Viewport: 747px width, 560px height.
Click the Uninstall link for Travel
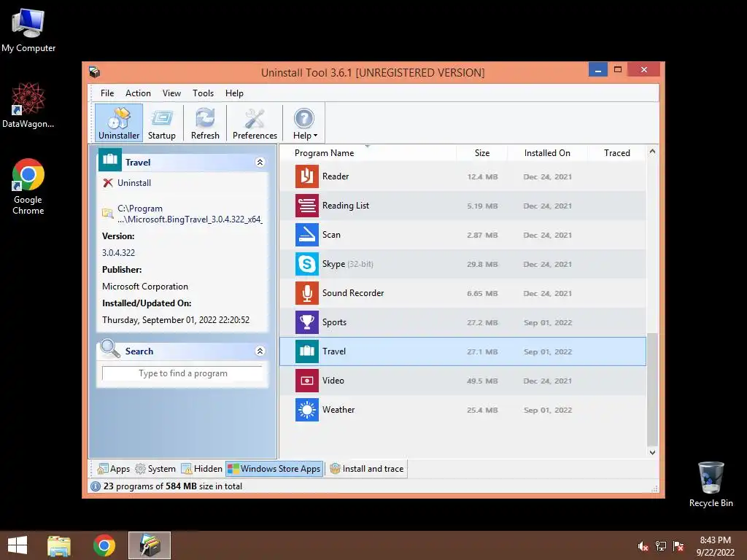pyautogui.click(x=134, y=183)
